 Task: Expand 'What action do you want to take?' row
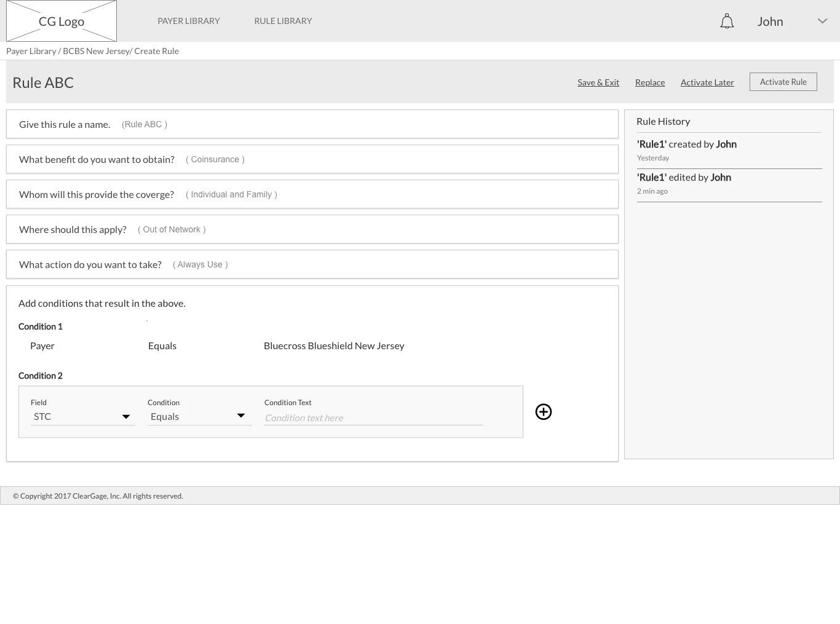pyautogui.click(x=312, y=264)
